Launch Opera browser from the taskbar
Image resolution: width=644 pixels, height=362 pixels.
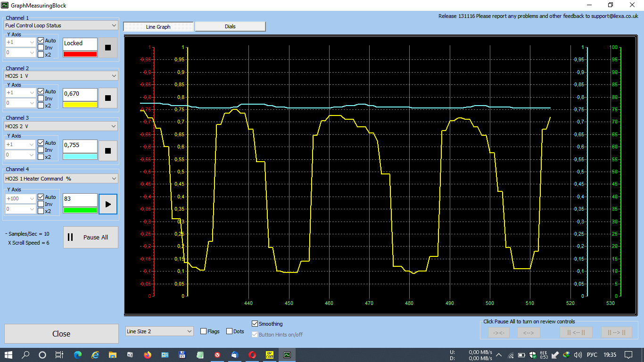(x=252, y=355)
